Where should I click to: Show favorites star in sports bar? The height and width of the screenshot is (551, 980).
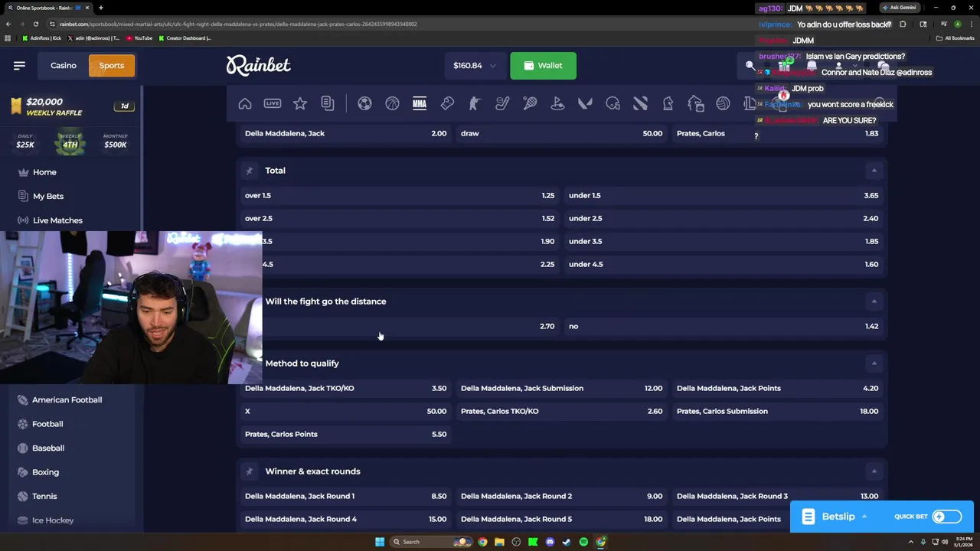pos(300,103)
